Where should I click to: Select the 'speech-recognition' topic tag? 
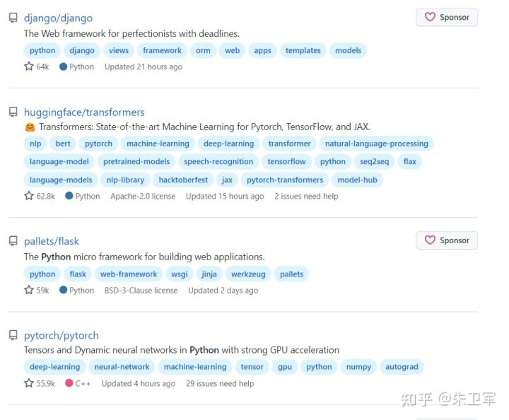pos(218,161)
